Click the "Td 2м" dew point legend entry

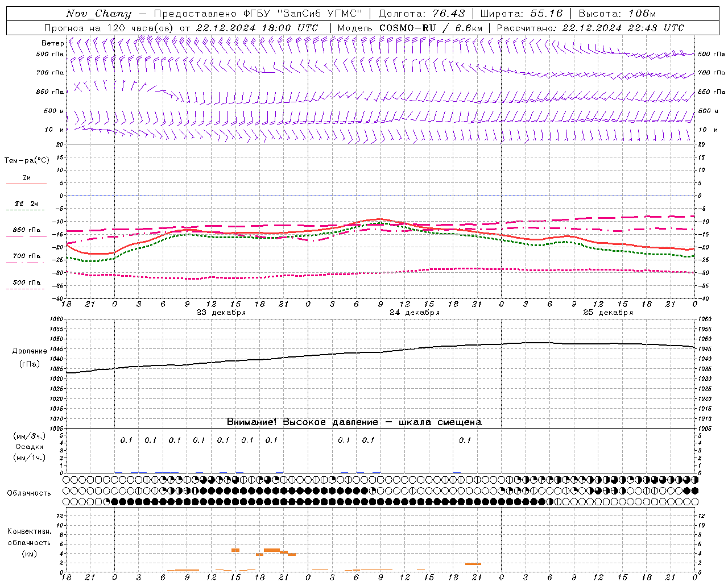tap(27, 203)
